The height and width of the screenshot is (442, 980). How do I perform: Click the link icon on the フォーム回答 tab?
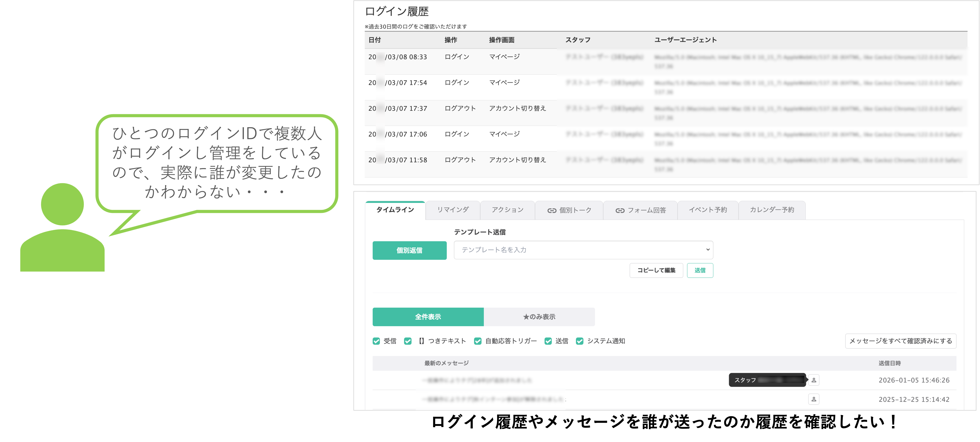(x=620, y=210)
